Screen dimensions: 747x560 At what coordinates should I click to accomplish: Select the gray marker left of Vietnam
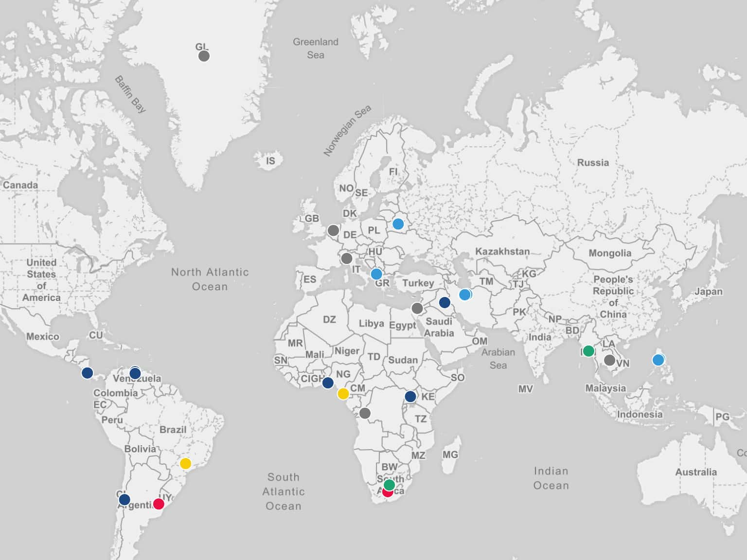609,360
